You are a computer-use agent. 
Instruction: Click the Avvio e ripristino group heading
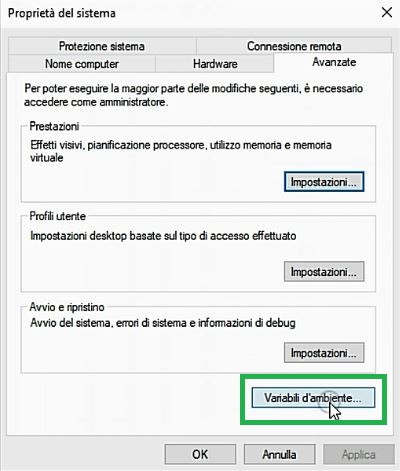tap(67, 307)
